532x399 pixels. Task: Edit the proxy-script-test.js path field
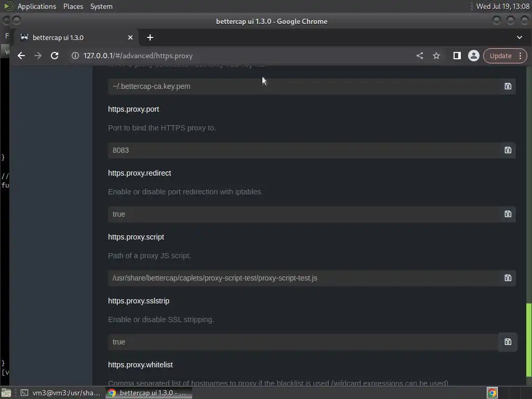click(x=303, y=278)
